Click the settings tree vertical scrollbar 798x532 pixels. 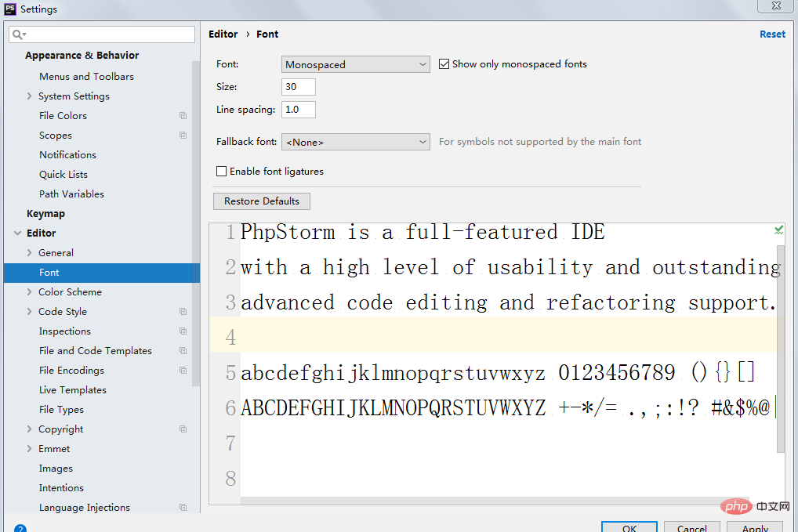pyautogui.click(x=195, y=224)
